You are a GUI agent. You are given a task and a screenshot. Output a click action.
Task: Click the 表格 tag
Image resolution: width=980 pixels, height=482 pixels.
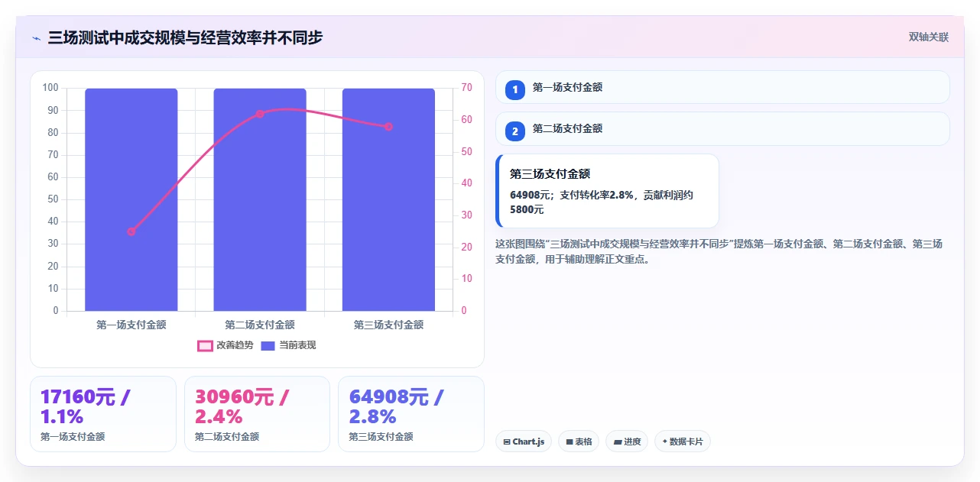pyautogui.click(x=579, y=442)
